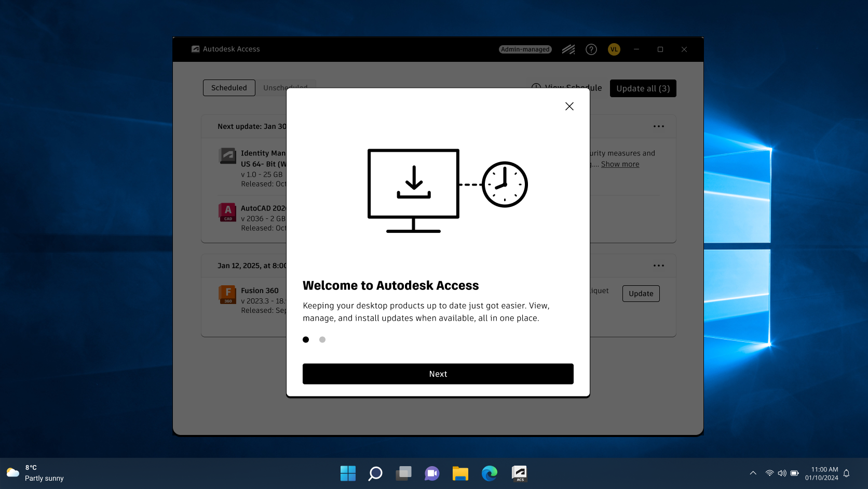Open Task View in the taskbar
This screenshot has width=868, height=489.
(403, 473)
